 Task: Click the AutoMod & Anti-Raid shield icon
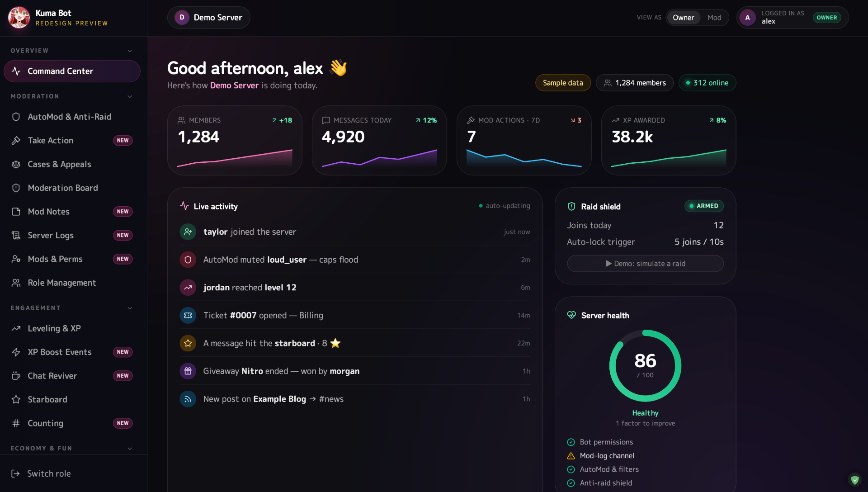[16, 117]
